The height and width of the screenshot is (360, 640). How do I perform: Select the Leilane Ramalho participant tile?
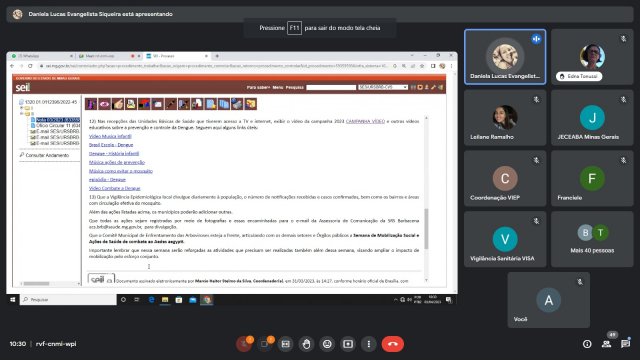coord(505,118)
